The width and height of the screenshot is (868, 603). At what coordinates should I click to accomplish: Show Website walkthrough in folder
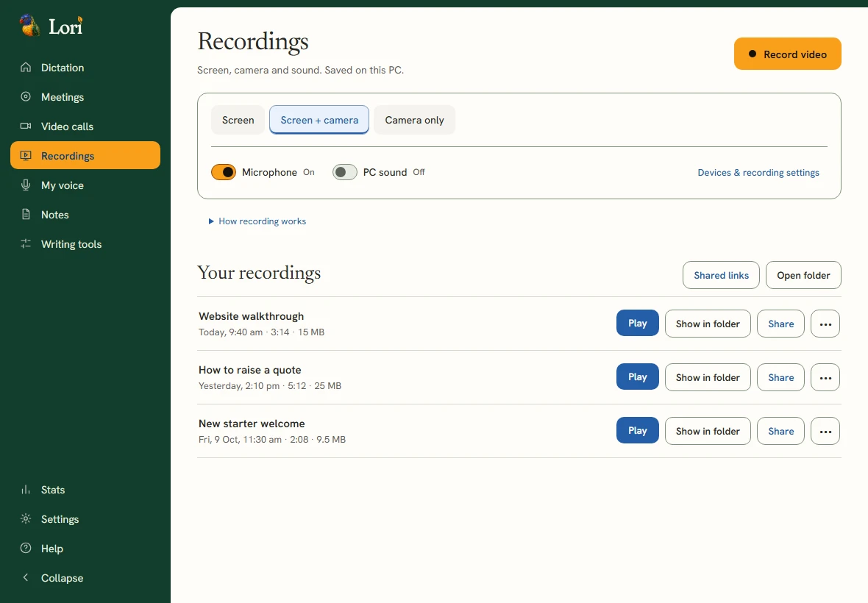pyautogui.click(x=708, y=324)
